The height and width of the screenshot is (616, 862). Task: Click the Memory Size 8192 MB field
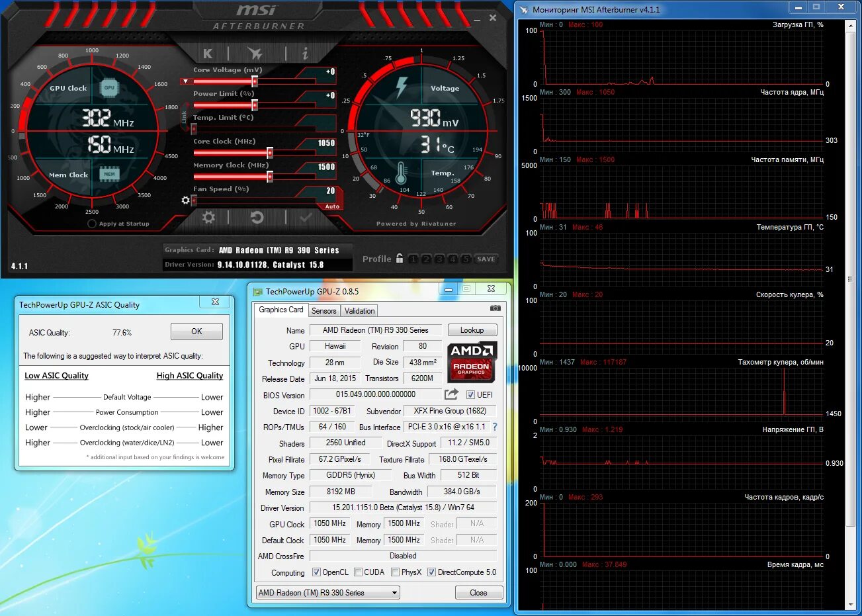[341, 492]
